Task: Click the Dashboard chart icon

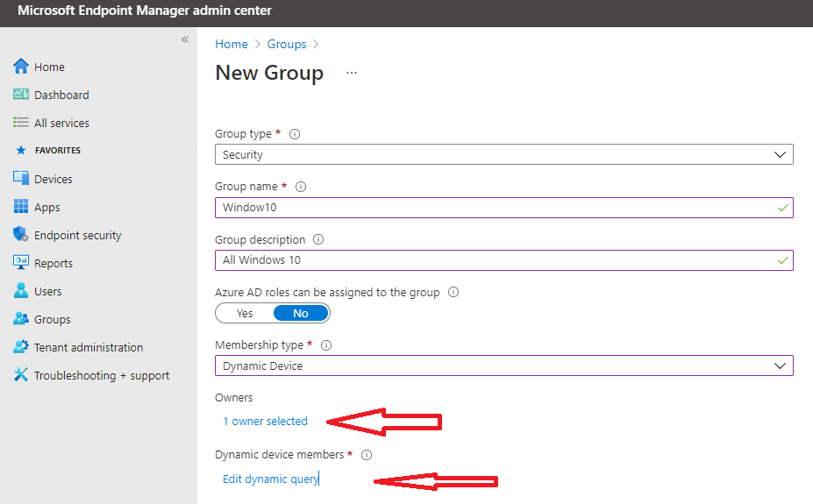Action: pos(21,94)
